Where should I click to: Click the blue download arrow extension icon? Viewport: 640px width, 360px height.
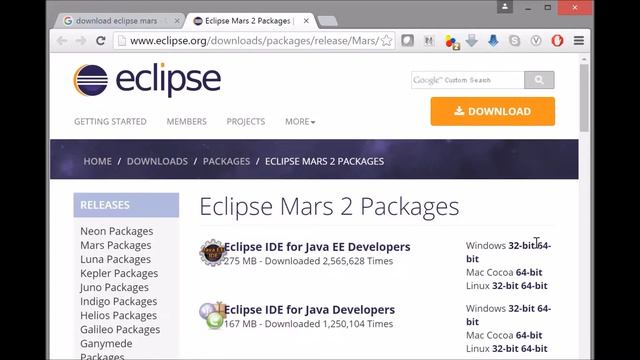pyautogui.click(x=493, y=41)
